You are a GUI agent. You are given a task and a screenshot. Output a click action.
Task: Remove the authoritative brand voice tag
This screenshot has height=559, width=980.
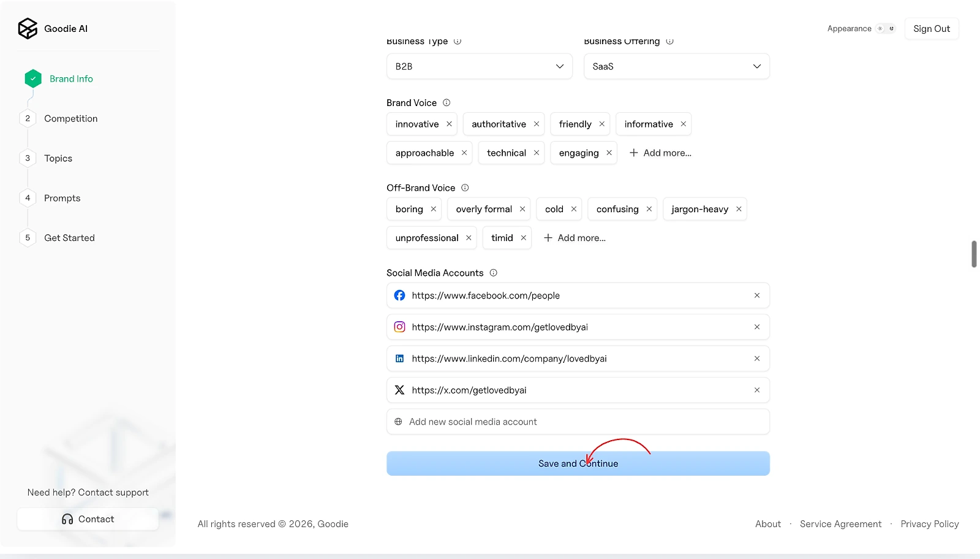[x=537, y=124]
